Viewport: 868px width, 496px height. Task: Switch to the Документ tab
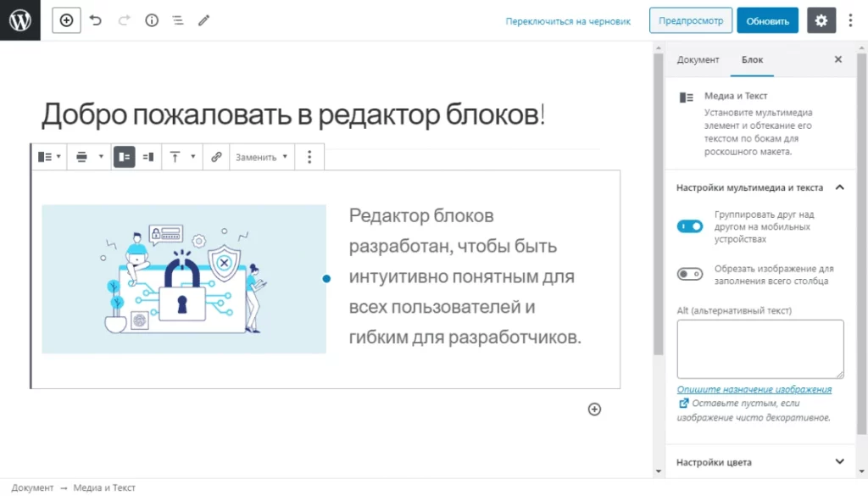point(698,59)
